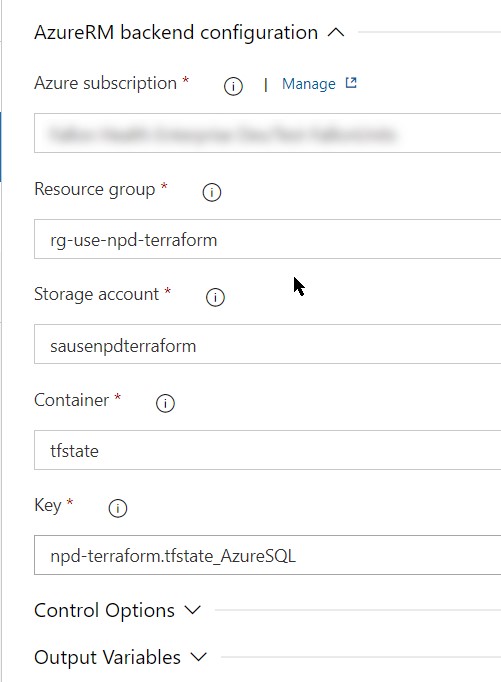
Task: Open info tooltip for Azure subscription
Action: (x=233, y=86)
